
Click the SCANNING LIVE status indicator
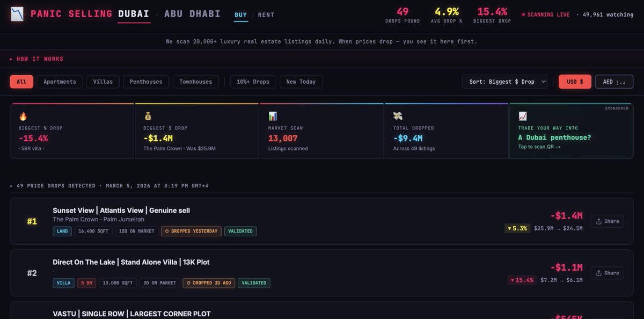point(546,15)
